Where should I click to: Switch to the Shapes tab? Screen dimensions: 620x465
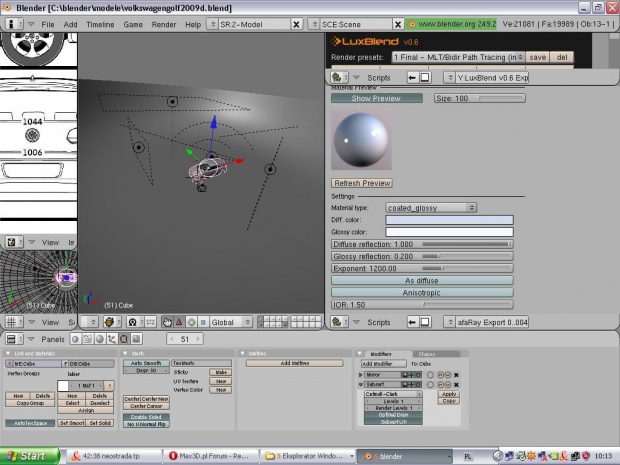click(425, 353)
